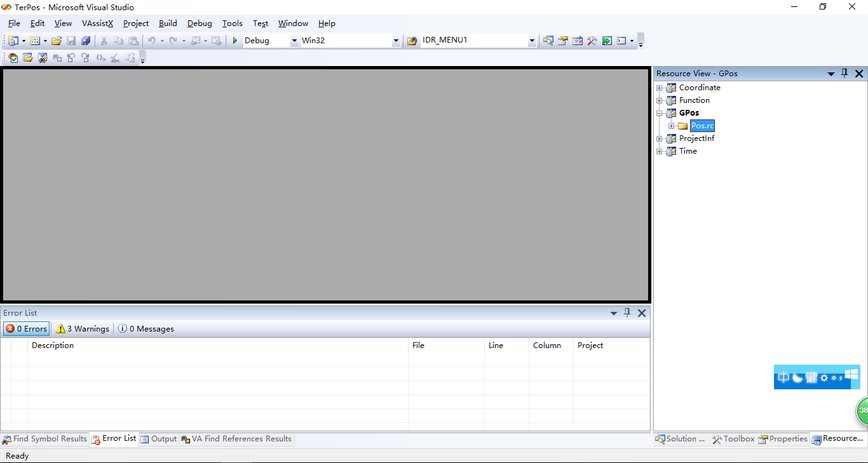
Task: Close the Error List panel
Action: pos(642,313)
